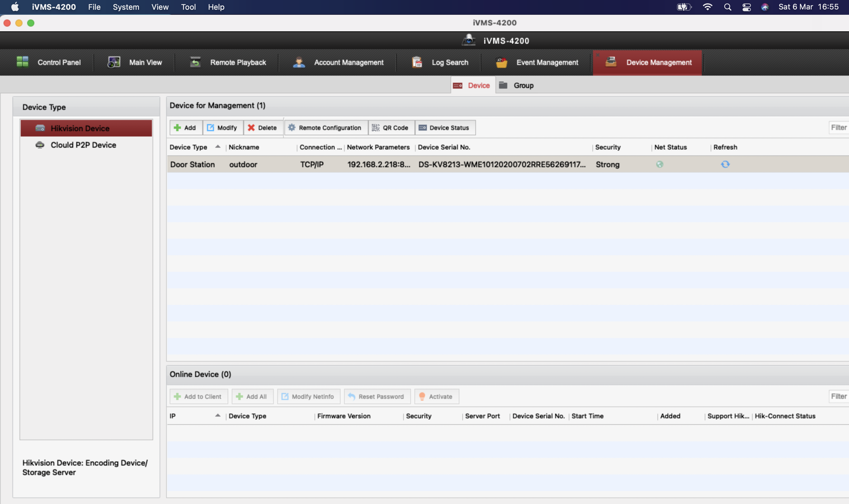The height and width of the screenshot is (504, 849).
Task: Open macOS Control Center icon
Action: pos(746,7)
